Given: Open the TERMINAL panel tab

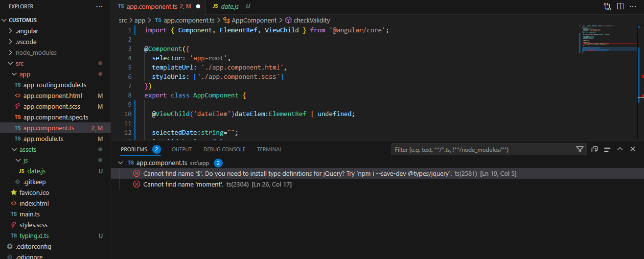Looking at the screenshot, I should (270, 149).
